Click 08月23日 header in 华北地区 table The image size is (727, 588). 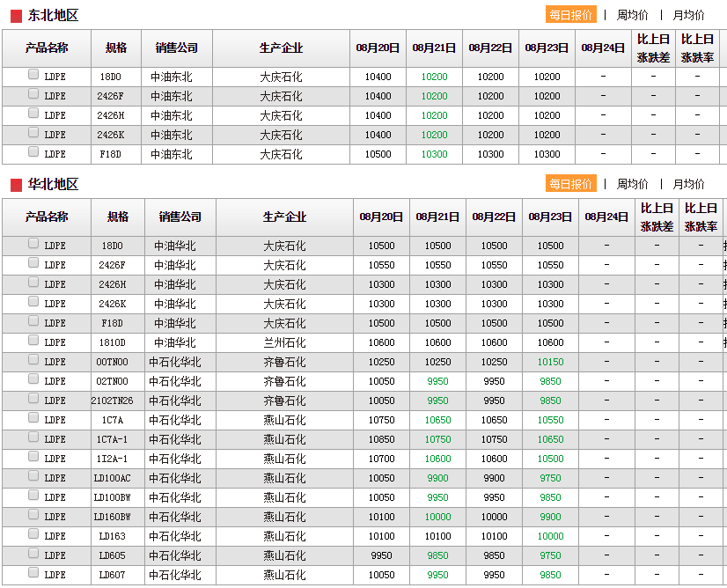[550, 217]
